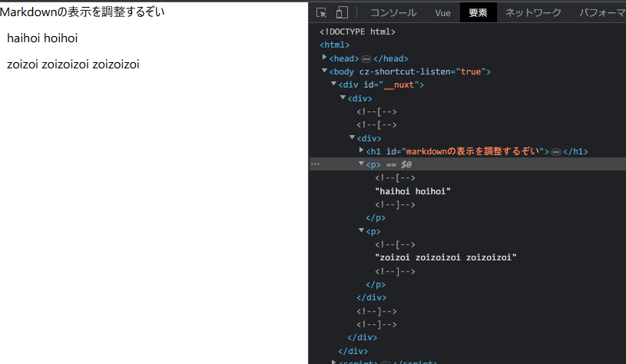Activate the element inspector picker icon
Viewport: 626px width, 364px height.
pos(321,13)
